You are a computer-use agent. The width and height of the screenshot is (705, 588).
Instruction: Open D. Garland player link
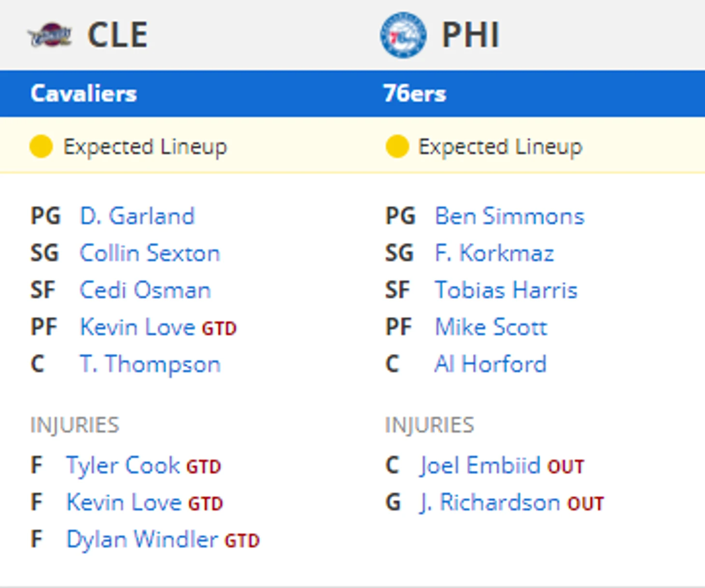pos(137,216)
